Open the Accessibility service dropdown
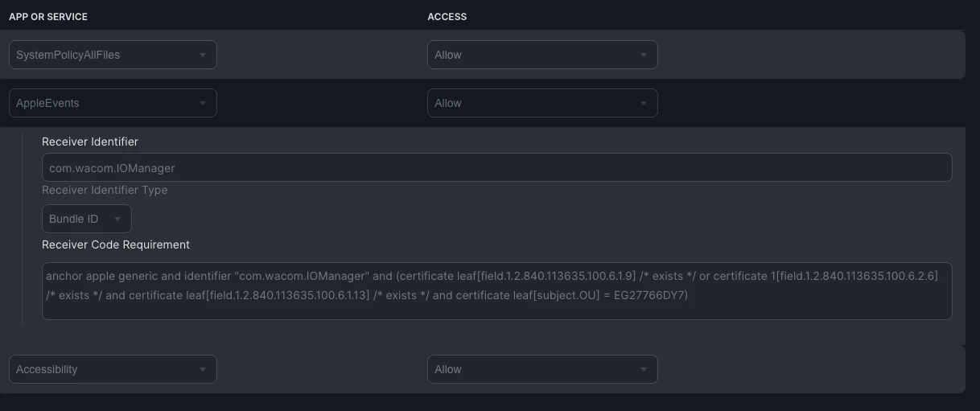980x411 pixels. 113,369
